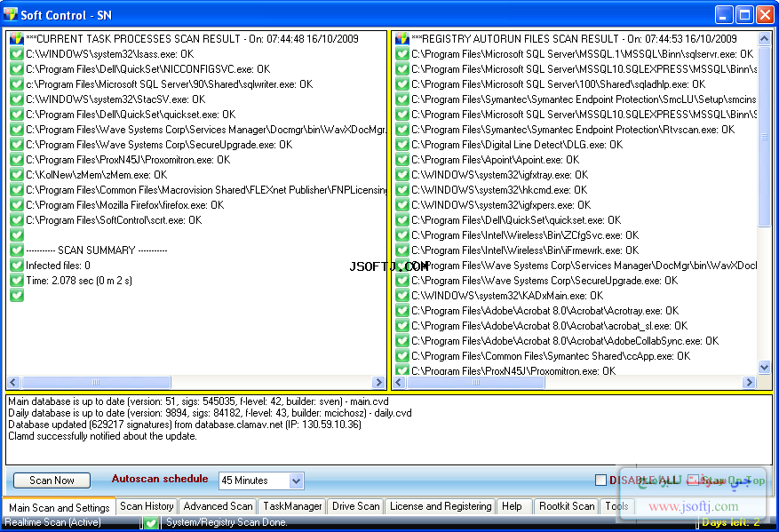This screenshot has width=779, height=532.
Task: Select the check icon for igfxpers.exe
Action: [401, 205]
